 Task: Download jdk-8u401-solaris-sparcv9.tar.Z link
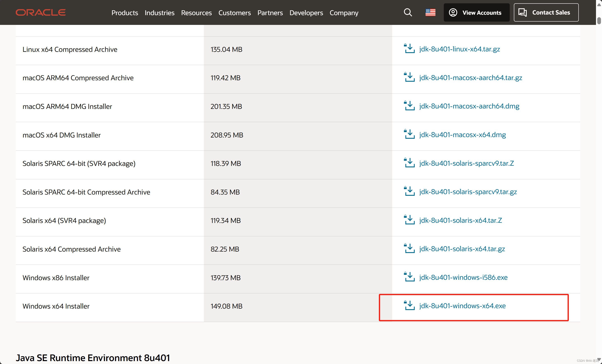pos(466,163)
